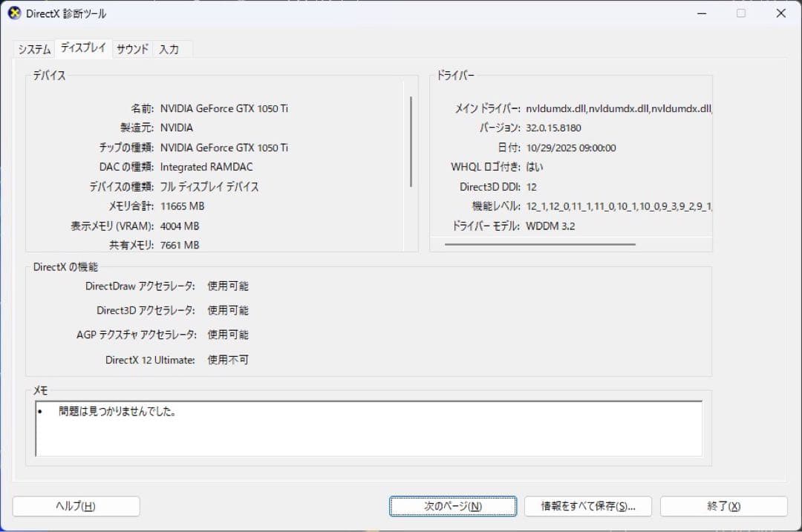Open the 入力 tab
This screenshot has height=532, width=802.
click(x=169, y=49)
